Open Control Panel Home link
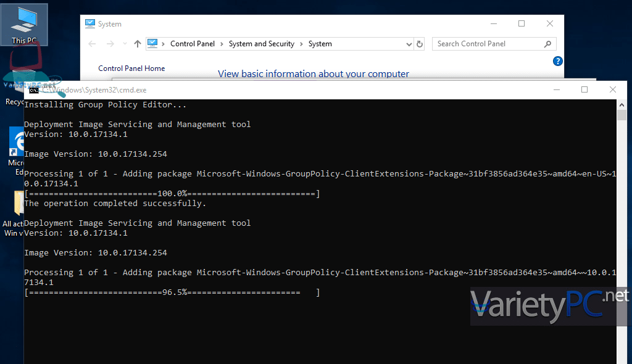 [x=131, y=68]
